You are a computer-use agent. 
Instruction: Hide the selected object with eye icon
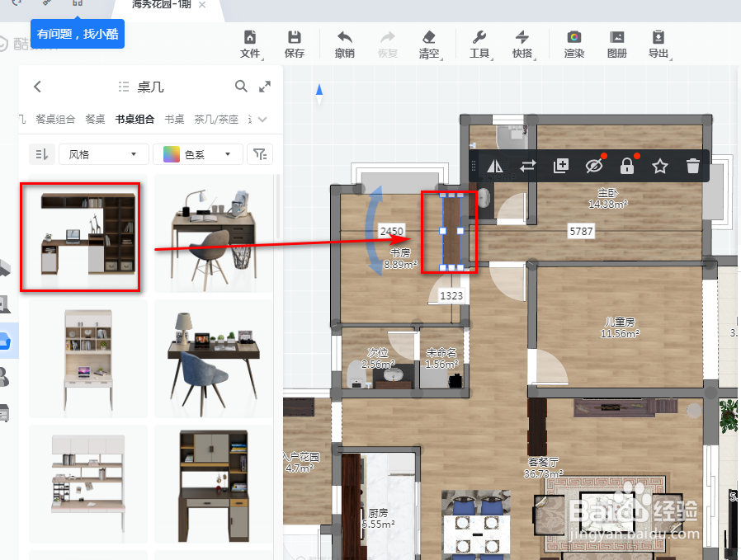[x=594, y=166]
